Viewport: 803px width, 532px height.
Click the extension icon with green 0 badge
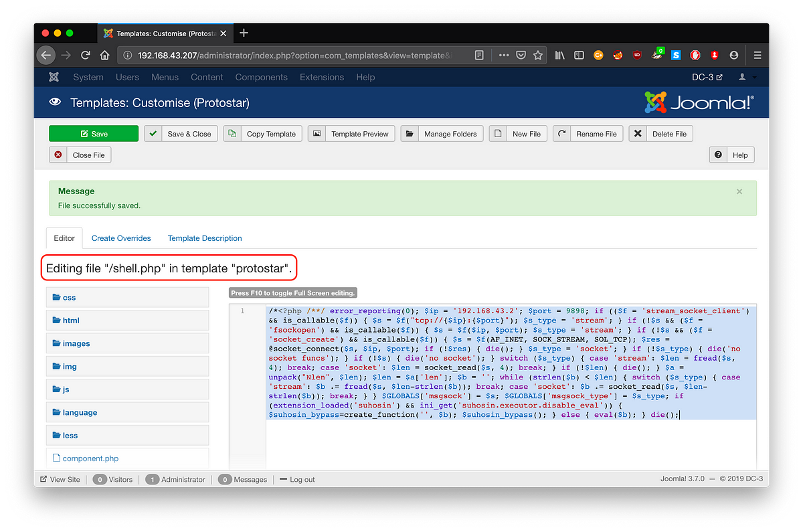(x=657, y=55)
